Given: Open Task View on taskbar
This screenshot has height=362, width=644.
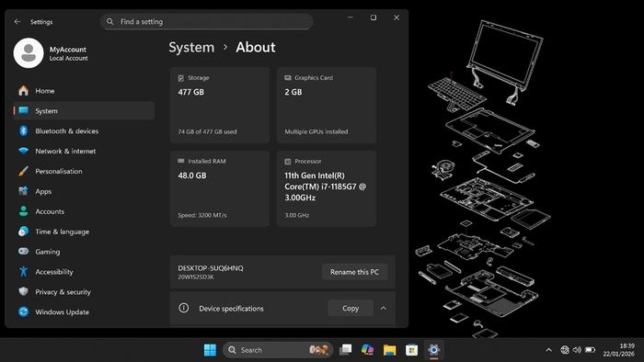Looking at the screenshot, I should 345,350.
